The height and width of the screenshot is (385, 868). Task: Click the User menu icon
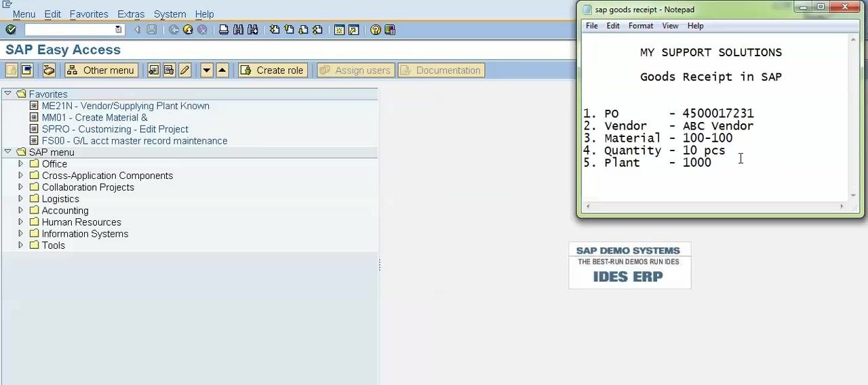click(x=12, y=70)
